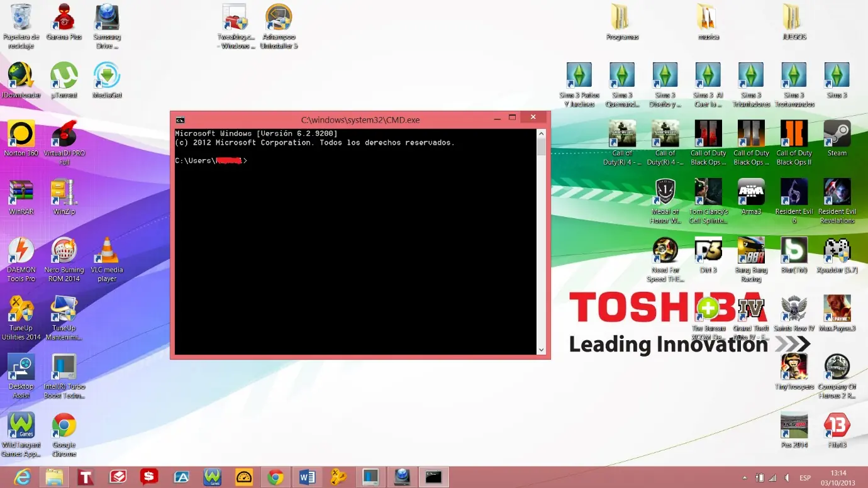Select the VLC media player shortcut

pos(107,260)
